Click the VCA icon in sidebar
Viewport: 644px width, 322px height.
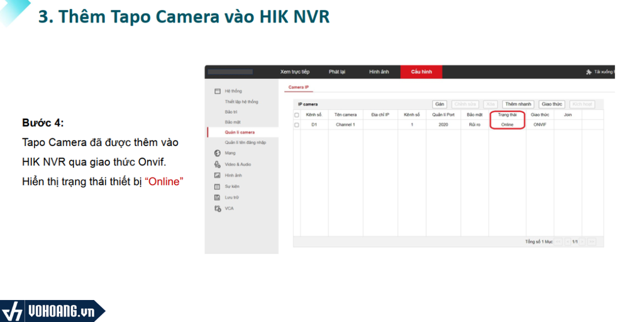click(218, 209)
